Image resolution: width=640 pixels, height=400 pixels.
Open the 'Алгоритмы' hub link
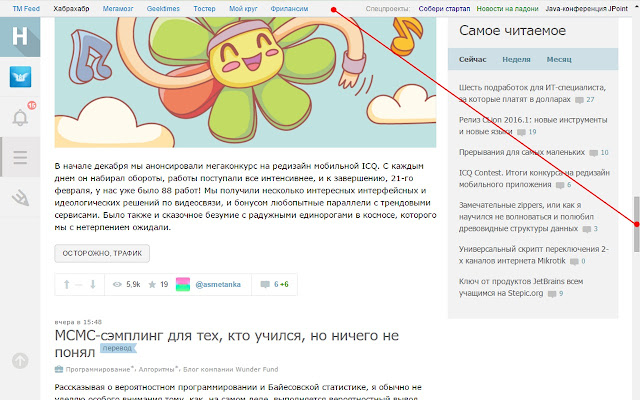coord(156,369)
